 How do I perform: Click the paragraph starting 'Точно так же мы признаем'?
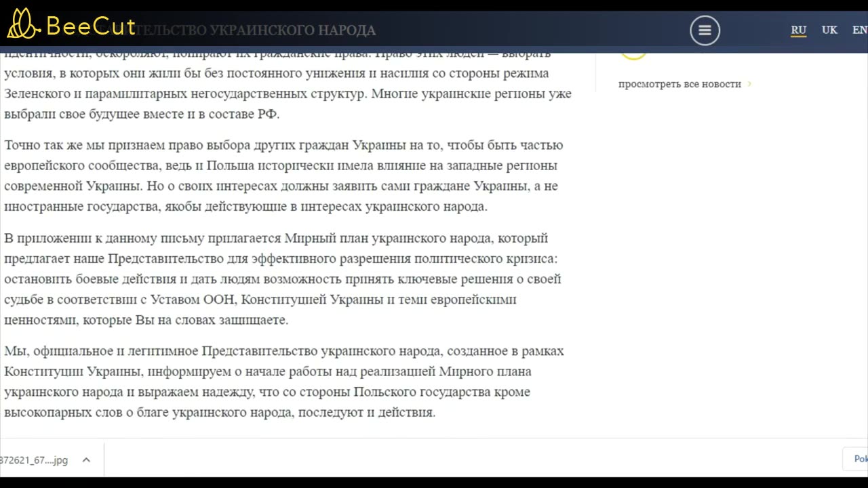pyautogui.click(x=283, y=176)
